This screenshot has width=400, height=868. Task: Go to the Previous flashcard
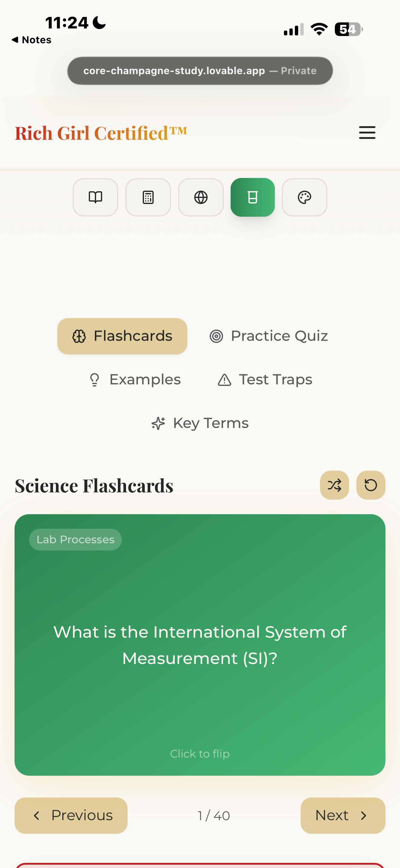[x=71, y=815]
